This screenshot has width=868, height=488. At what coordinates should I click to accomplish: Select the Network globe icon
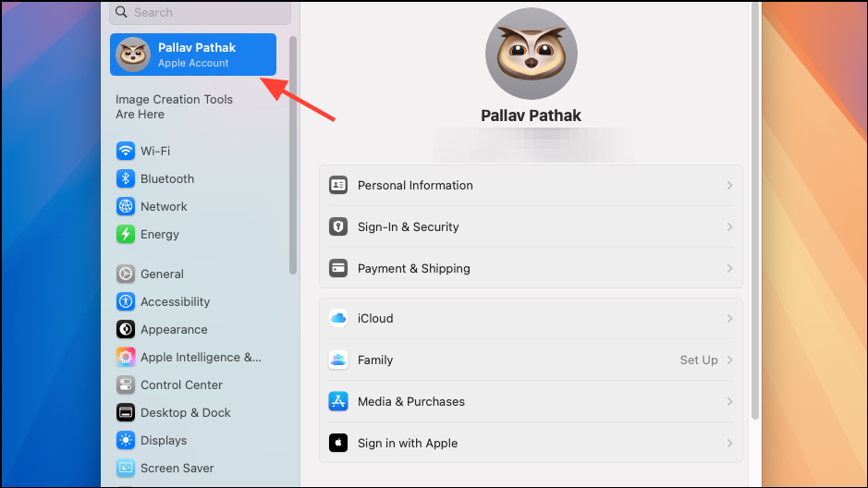pyautogui.click(x=126, y=206)
